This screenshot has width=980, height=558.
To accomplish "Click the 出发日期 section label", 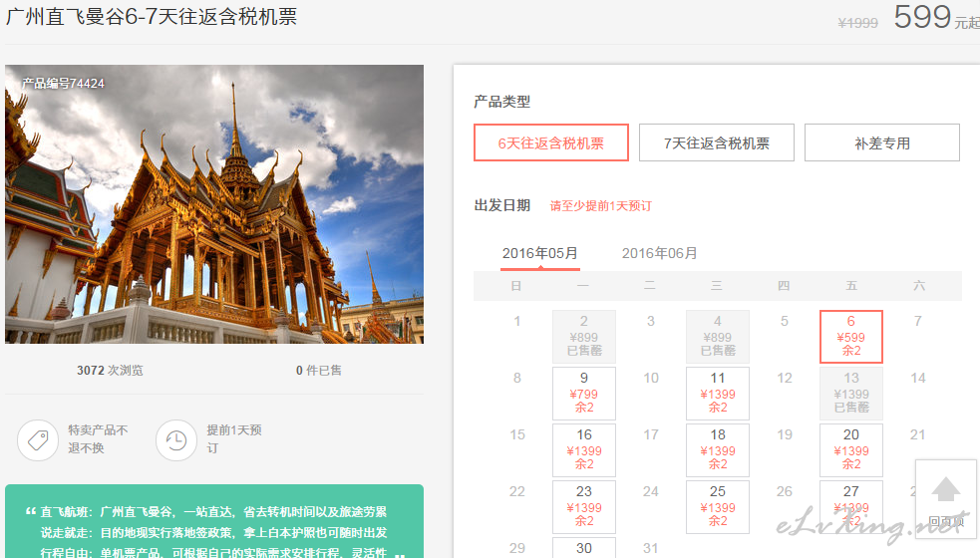I will coord(501,205).
